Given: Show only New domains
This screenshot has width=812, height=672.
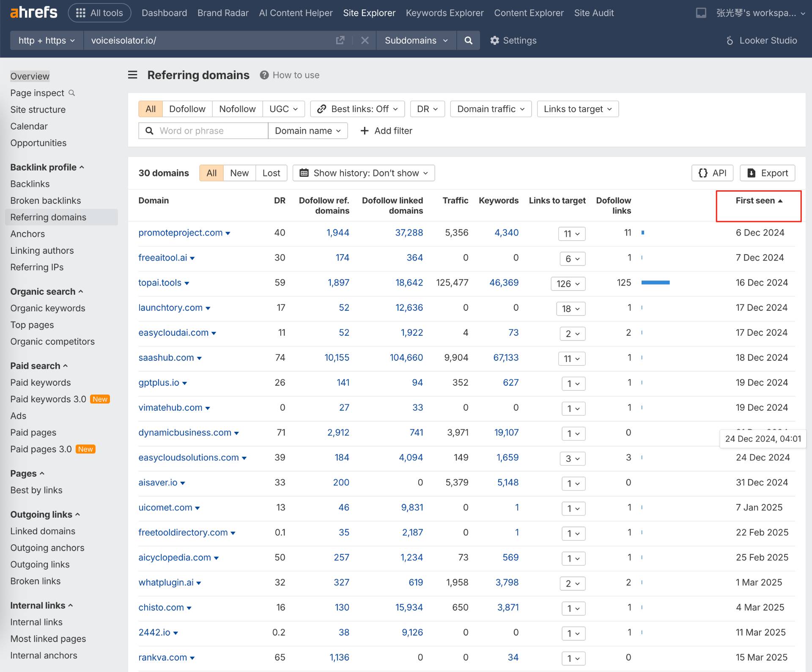Looking at the screenshot, I should 239,173.
